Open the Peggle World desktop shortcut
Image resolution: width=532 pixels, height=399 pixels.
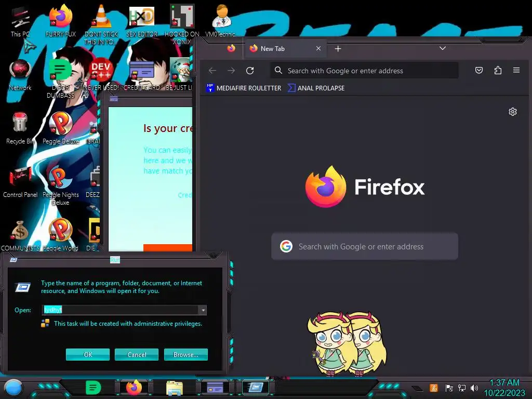tap(61, 235)
